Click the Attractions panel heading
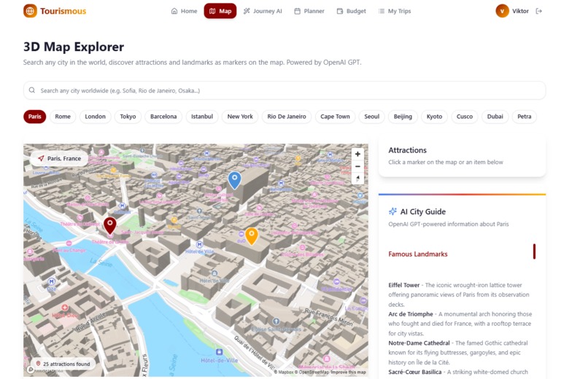Screen dimensions: 588x379 pos(407,150)
